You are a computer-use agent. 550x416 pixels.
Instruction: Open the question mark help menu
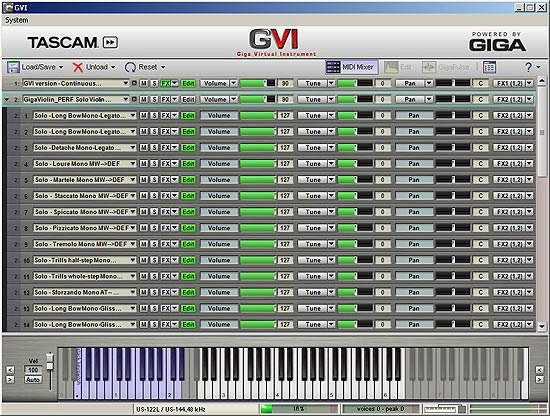(532, 67)
